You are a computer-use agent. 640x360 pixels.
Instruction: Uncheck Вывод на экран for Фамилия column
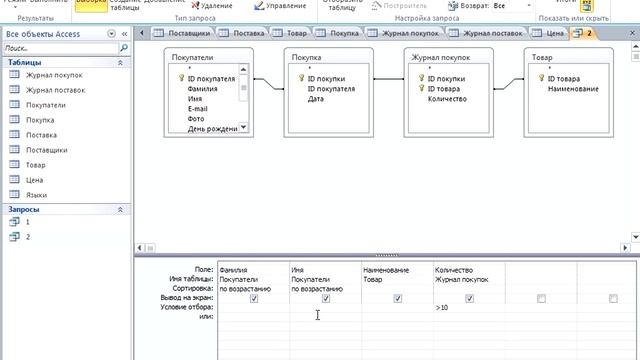(254, 299)
